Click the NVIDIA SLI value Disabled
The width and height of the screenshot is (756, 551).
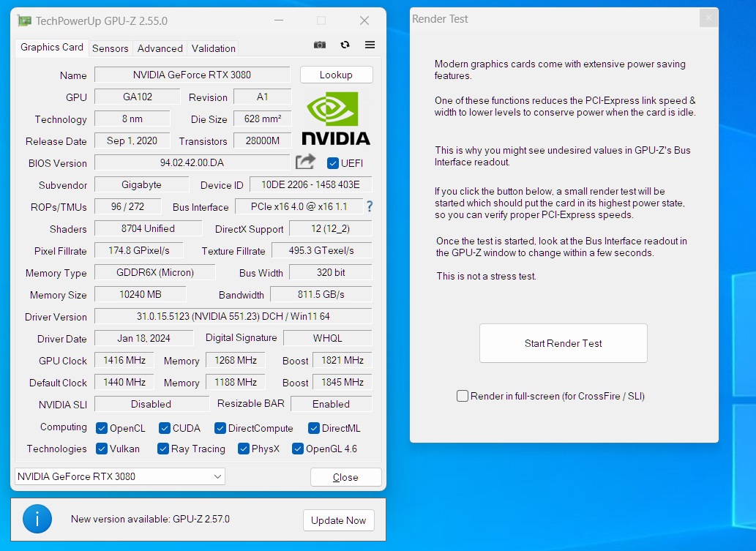(x=151, y=404)
